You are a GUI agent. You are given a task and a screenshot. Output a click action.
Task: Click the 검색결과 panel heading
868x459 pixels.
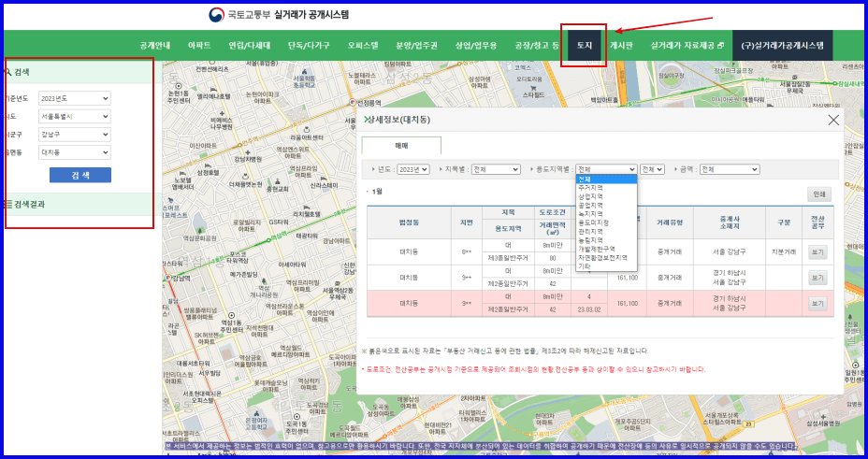[30, 204]
